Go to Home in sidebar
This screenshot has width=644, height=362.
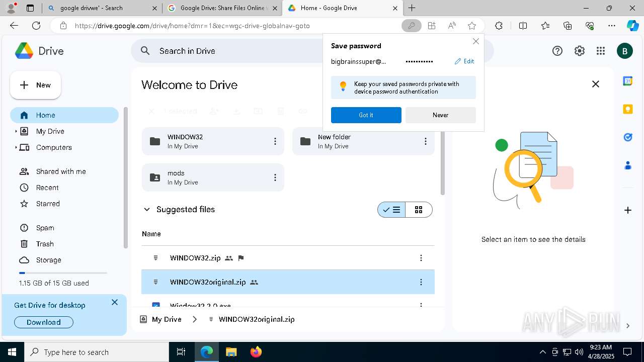64,115
